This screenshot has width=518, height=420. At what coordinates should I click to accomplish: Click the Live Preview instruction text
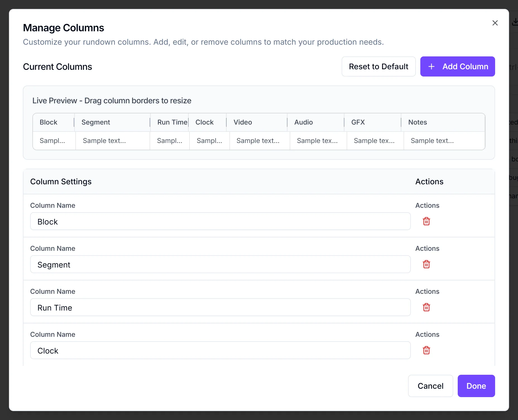[112, 101]
